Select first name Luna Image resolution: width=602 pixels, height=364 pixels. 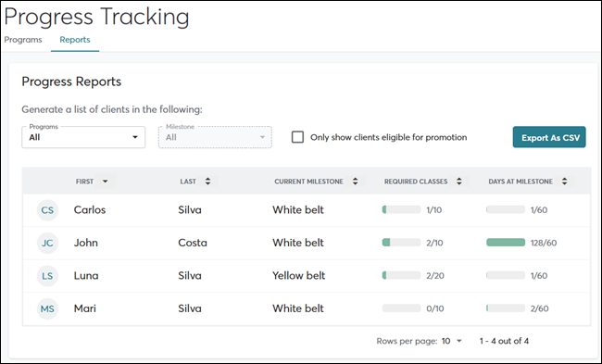pos(86,276)
